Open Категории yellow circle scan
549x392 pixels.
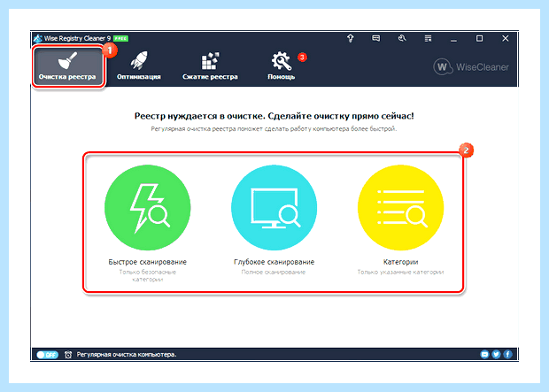(400, 208)
